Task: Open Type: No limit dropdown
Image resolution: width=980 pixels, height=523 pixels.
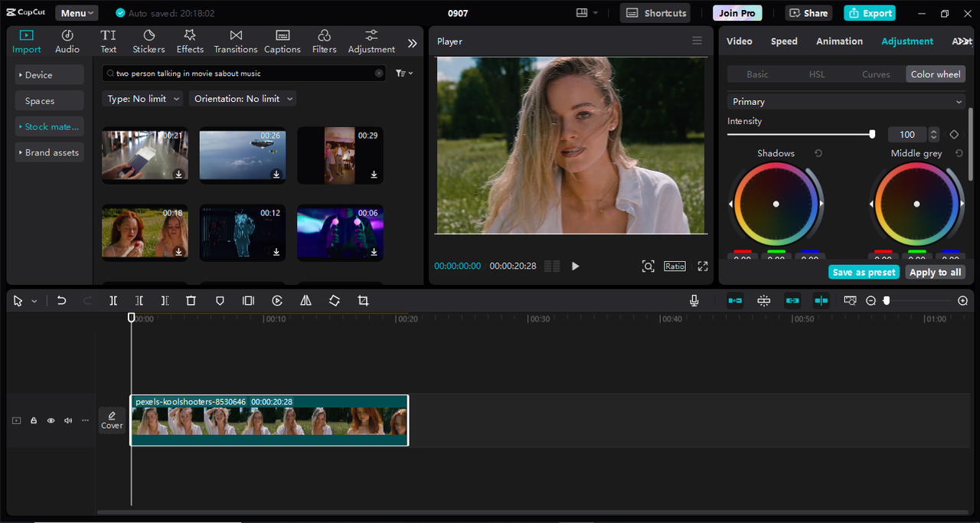Action: pyautogui.click(x=142, y=99)
